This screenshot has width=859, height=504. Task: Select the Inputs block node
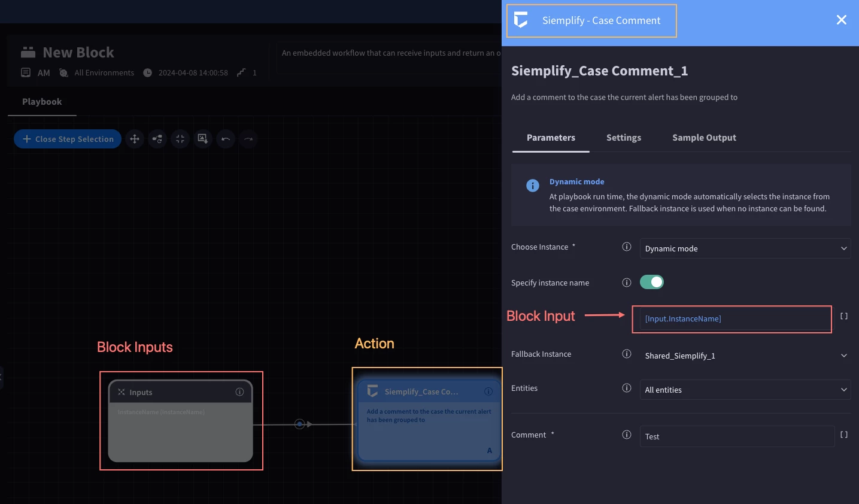pyautogui.click(x=181, y=421)
